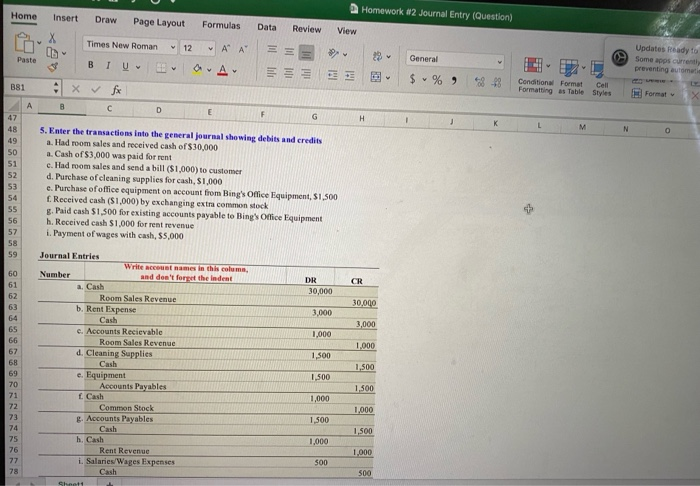Image resolution: width=700 pixels, height=486 pixels.
Task: Click the Decrease Font Size icon
Action: tap(242, 49)
